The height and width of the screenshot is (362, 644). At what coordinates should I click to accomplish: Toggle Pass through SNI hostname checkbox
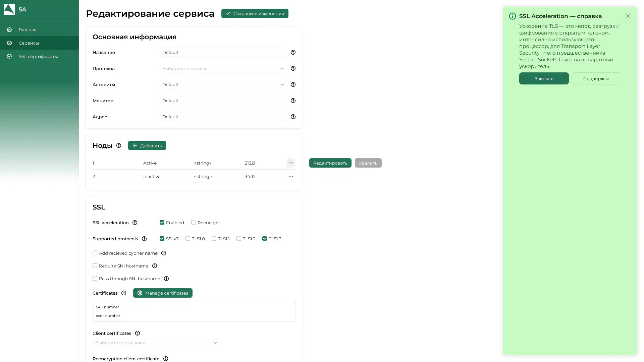(95, 279)
